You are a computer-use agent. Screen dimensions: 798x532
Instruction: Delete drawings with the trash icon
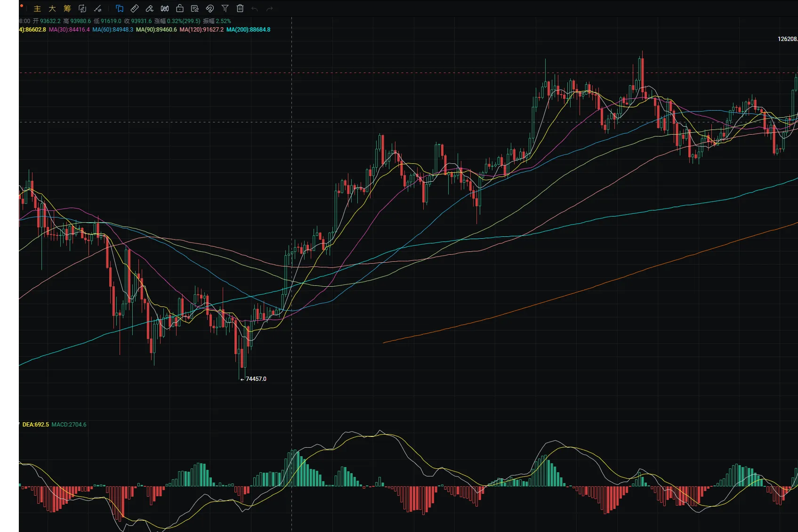240,8
